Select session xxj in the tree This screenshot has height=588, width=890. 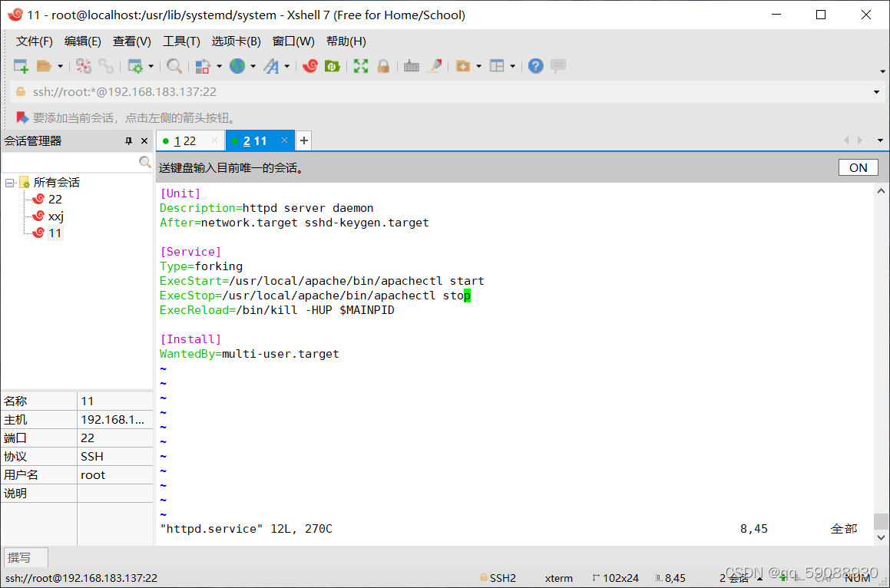tap(56, 216)
